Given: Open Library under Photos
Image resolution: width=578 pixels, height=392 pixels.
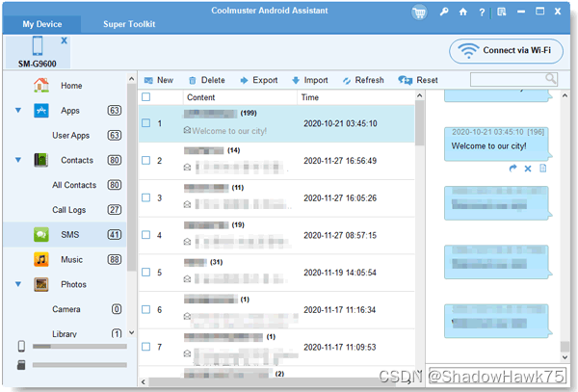Looking at the screenshot, I should (x=65, y=334).
